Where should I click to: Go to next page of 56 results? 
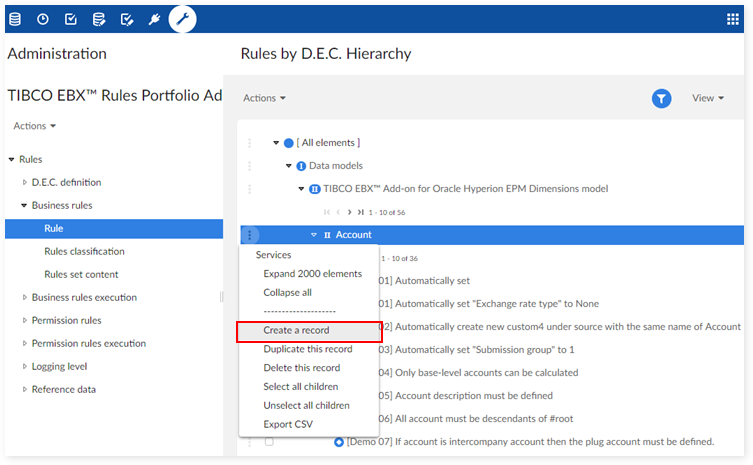coord(349,212)
